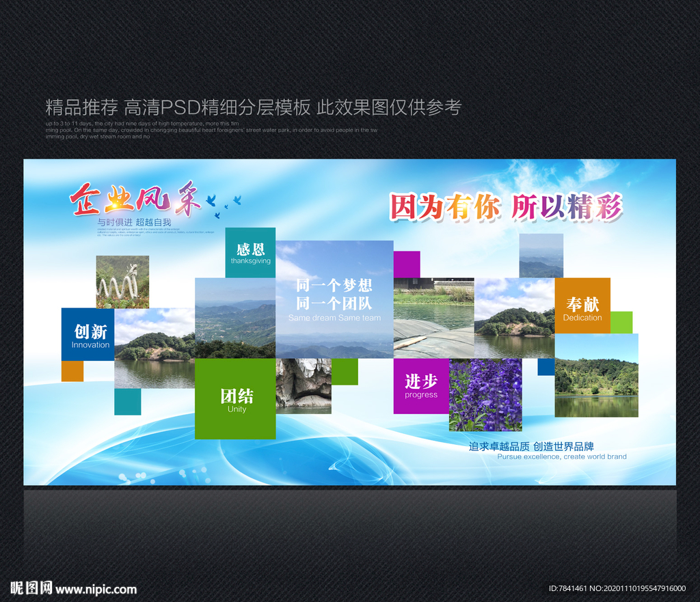Click the small orange color square
The height and width of the screenshot is (602, 700).
72,371
